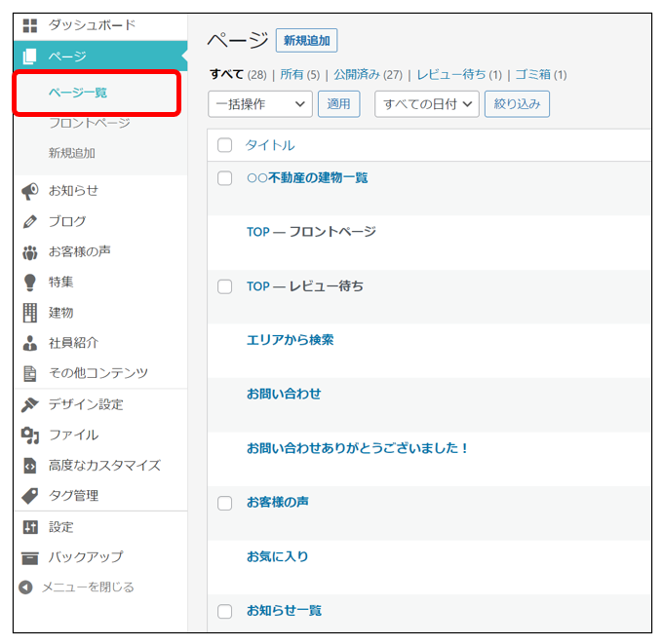
Task: Click the lightbulb icon for 特集
Action: point(29,283)
